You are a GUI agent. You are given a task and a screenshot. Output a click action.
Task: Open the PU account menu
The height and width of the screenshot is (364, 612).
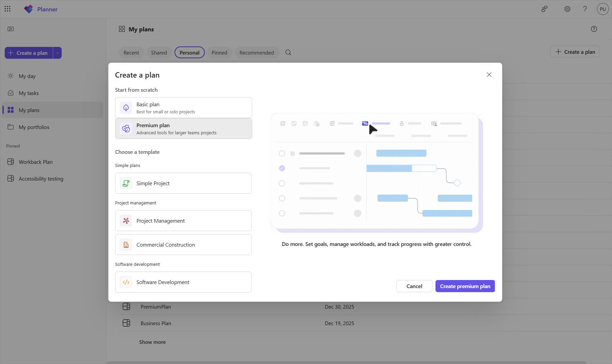[x=603, y=9]
